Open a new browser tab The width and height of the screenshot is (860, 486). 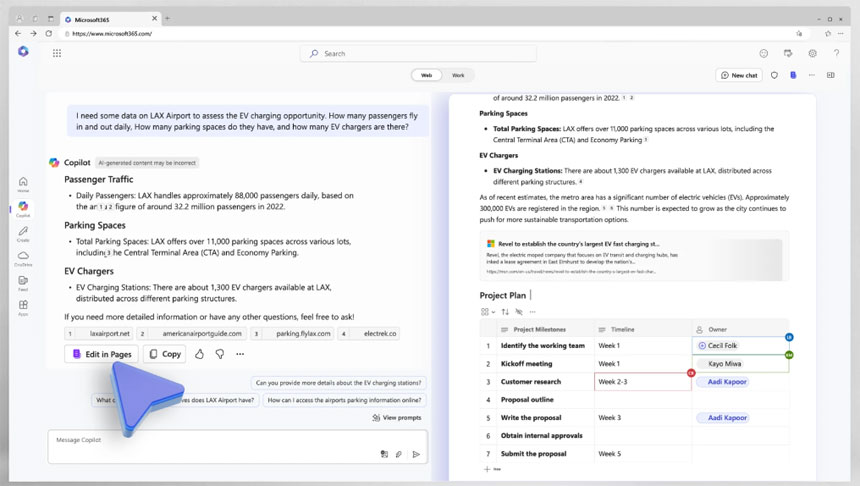[167, 19]
